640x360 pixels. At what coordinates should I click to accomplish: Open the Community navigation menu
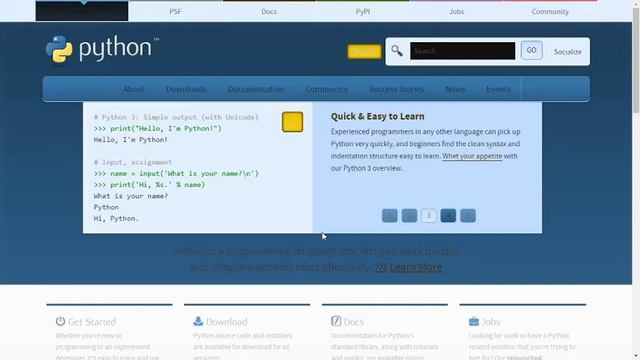pos(327,89)
